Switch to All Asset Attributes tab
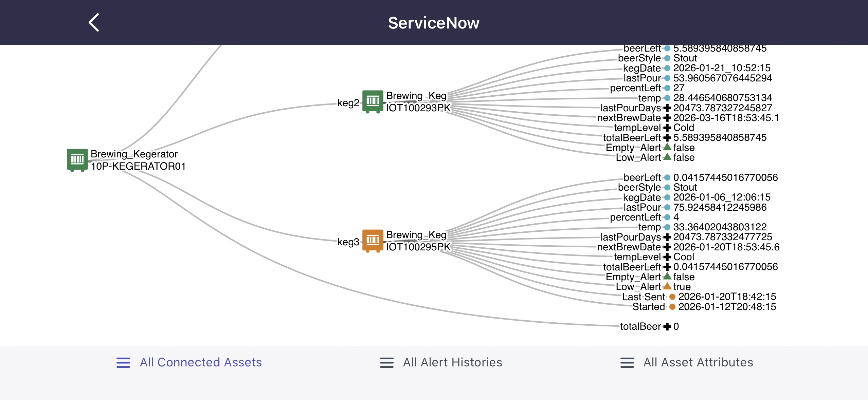 [687, 362]
